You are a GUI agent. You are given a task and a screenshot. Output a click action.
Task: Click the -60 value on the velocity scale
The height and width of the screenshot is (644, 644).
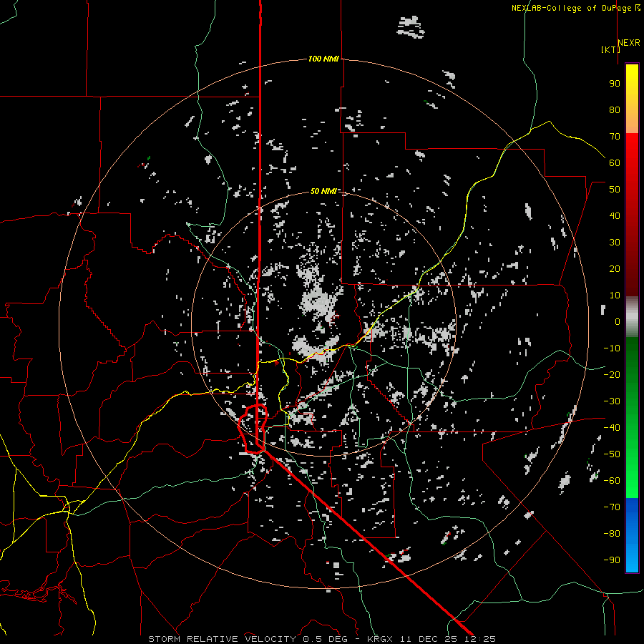coord(612,481)
